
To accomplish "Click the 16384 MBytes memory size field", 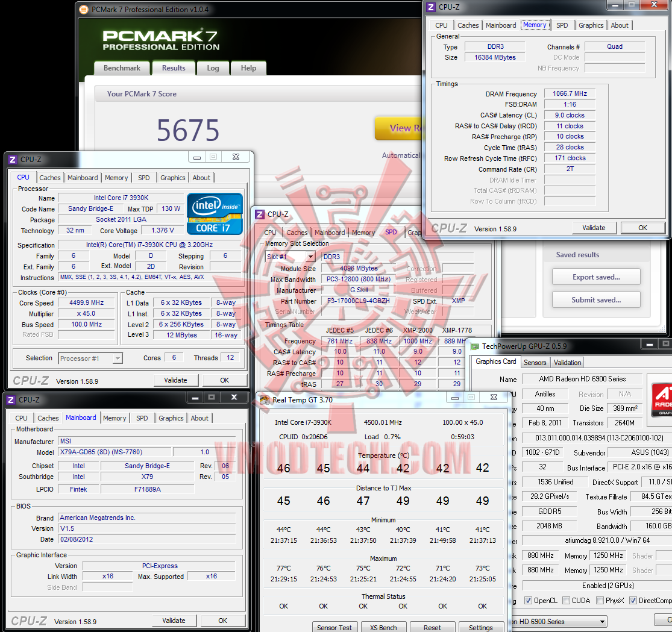I will [495, 57].
